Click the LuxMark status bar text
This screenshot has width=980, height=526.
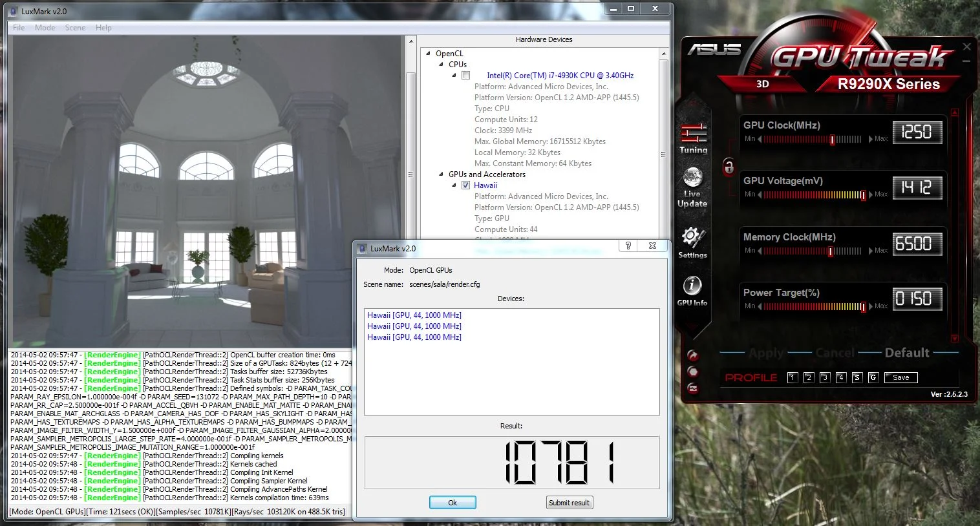(178, 512)
